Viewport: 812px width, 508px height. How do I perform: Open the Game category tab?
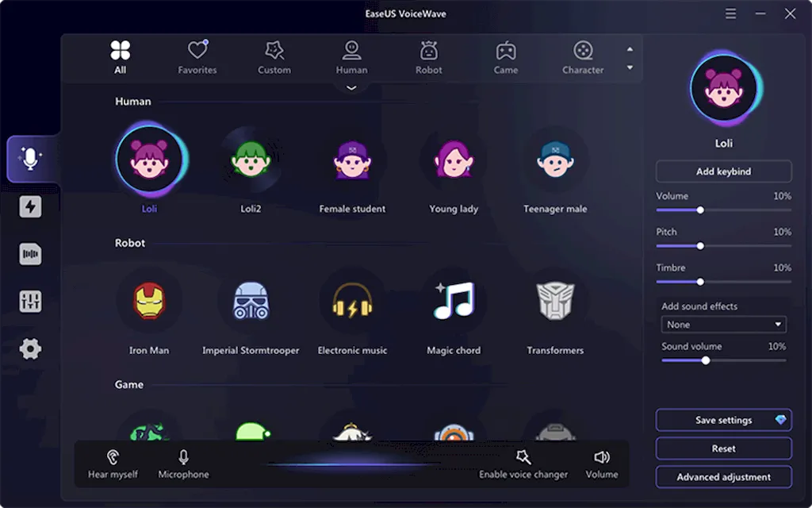point(506,57)
